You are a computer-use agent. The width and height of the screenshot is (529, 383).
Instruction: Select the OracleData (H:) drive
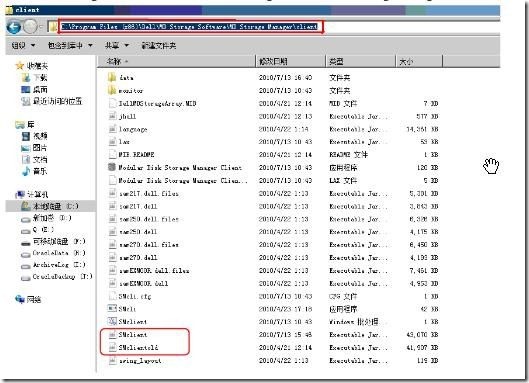(x=53, y=253)
